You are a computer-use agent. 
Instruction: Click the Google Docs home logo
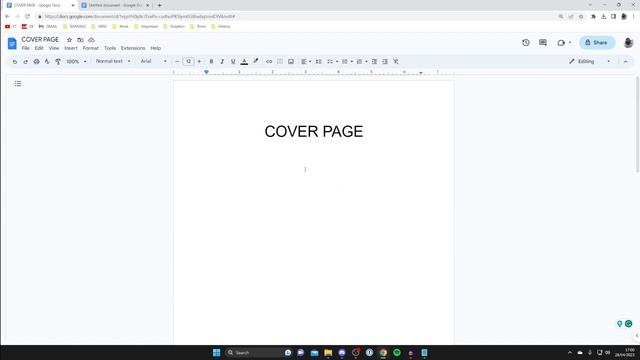click(12, 43)
